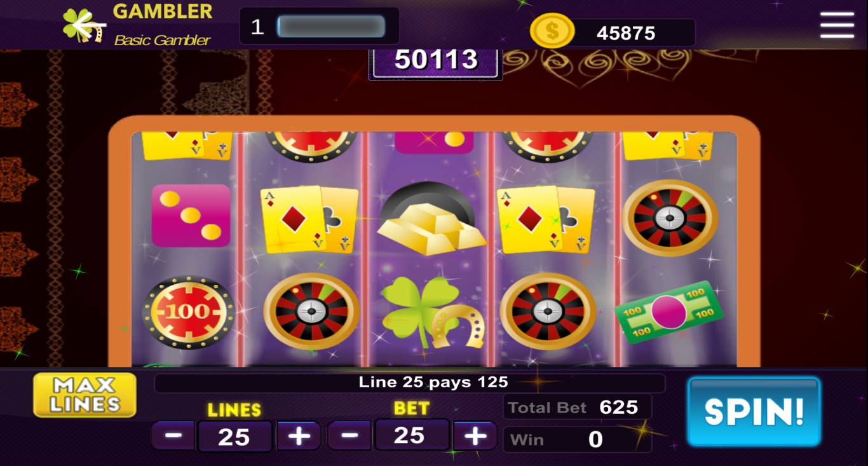Open the hamburger menu
Screen dimensions: 868x466
(x=837, y=25)
